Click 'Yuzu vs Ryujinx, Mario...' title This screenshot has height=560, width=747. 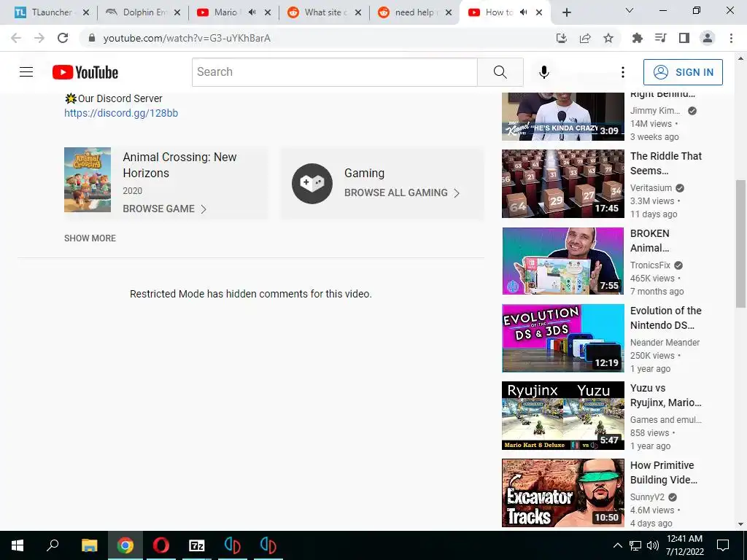(665, 395)
